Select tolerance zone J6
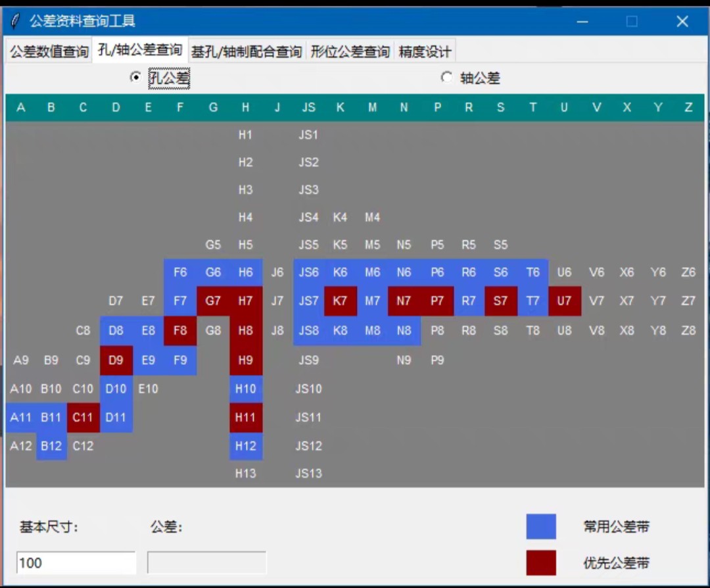Image resolution: width=710 pixels, height=588 pixels. tap(277, 272)
